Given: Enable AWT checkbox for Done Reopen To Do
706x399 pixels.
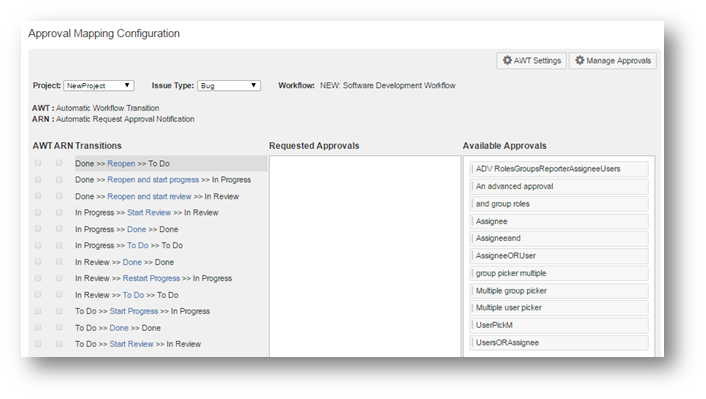Looking at the screenshot, I should click(38, 163).
